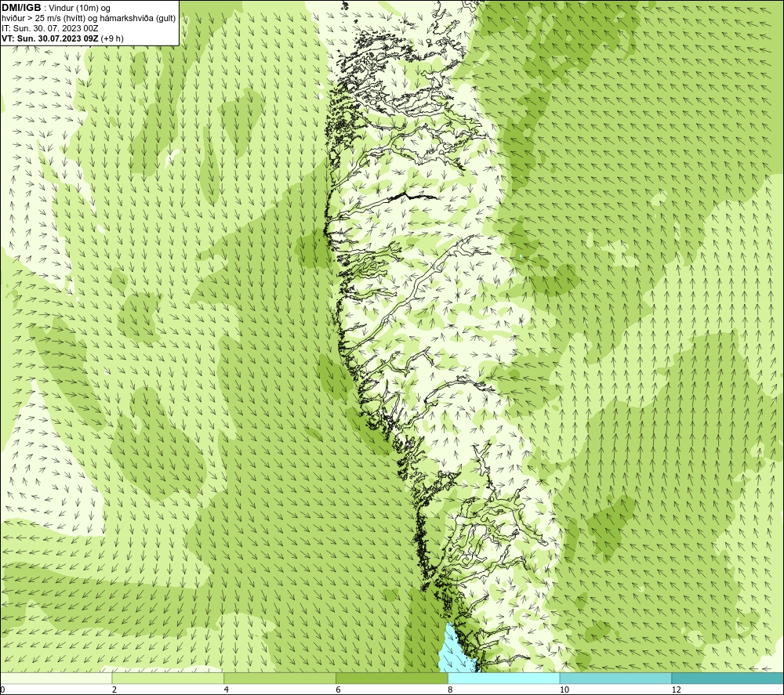784x695 pixels.
Task: Click the '0' scale label
Action: pos(2,690)
